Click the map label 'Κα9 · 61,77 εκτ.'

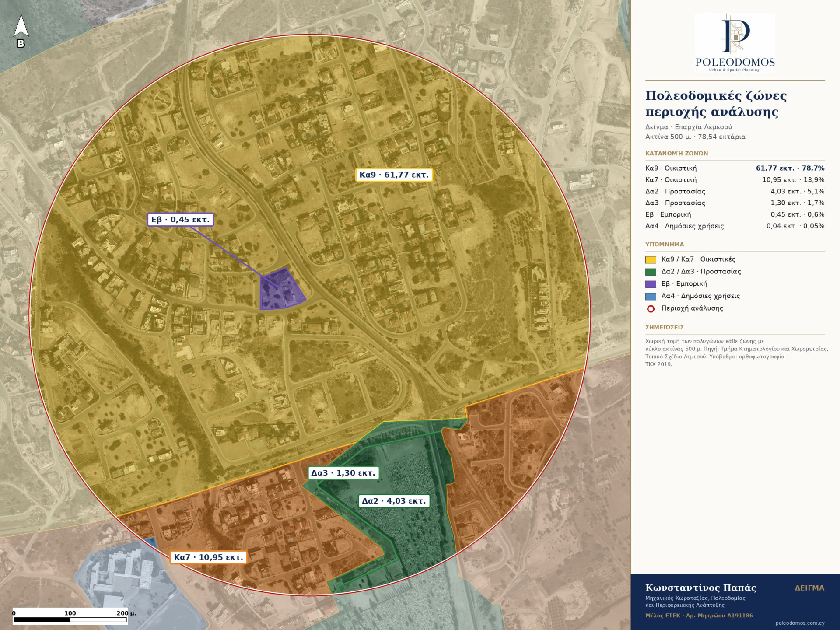click(394, 175)
